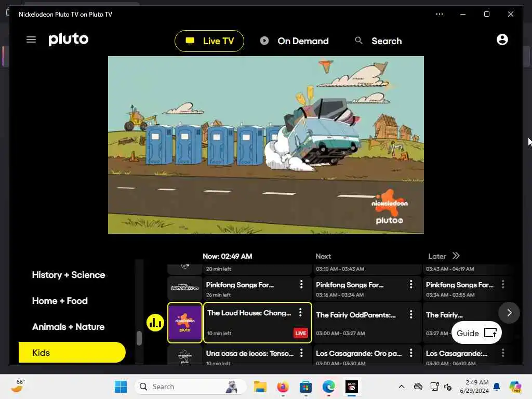
Task: Select Una casa de locos program card
Action: point(258,355)
